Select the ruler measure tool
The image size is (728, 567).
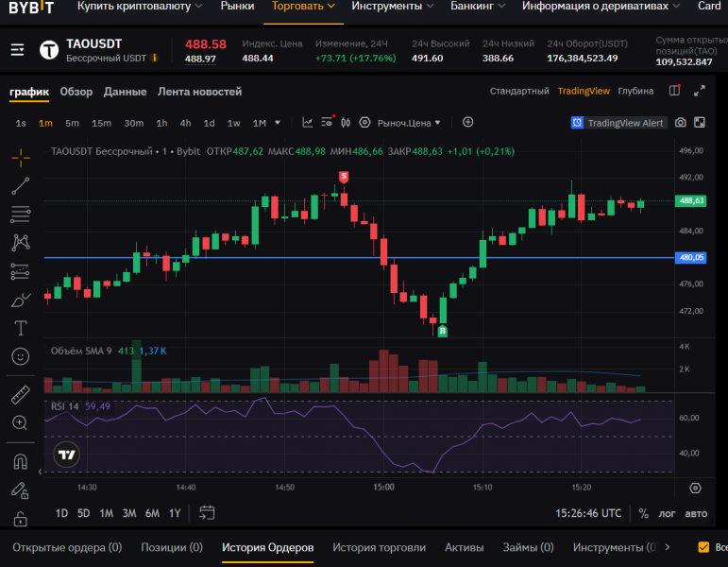tap(21, 395)
